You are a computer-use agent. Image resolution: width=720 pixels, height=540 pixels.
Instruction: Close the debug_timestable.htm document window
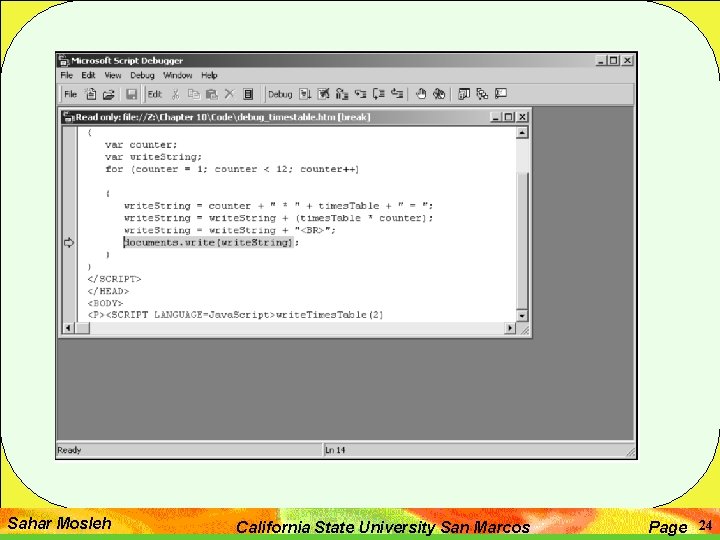click(522, 117)
